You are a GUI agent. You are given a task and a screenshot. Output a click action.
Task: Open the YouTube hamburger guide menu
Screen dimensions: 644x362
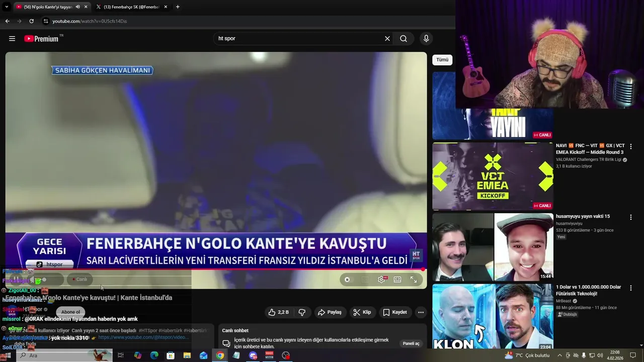click(x=12, y=39)
